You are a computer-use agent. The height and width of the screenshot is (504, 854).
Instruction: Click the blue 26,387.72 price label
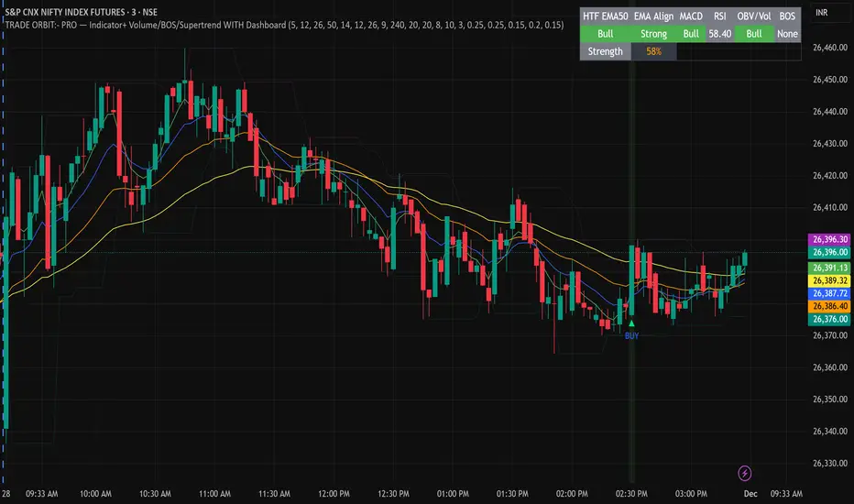click(x=830, y=293)
